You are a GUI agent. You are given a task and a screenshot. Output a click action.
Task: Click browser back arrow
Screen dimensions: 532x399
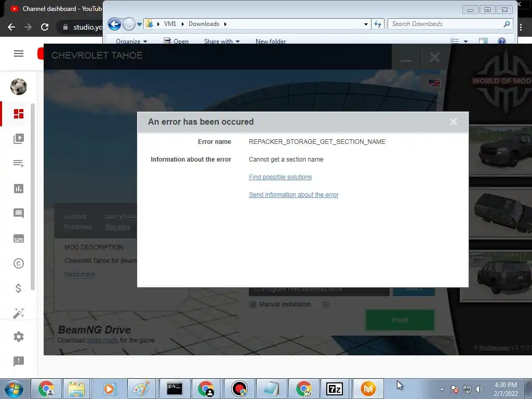[x=11, y=27]
